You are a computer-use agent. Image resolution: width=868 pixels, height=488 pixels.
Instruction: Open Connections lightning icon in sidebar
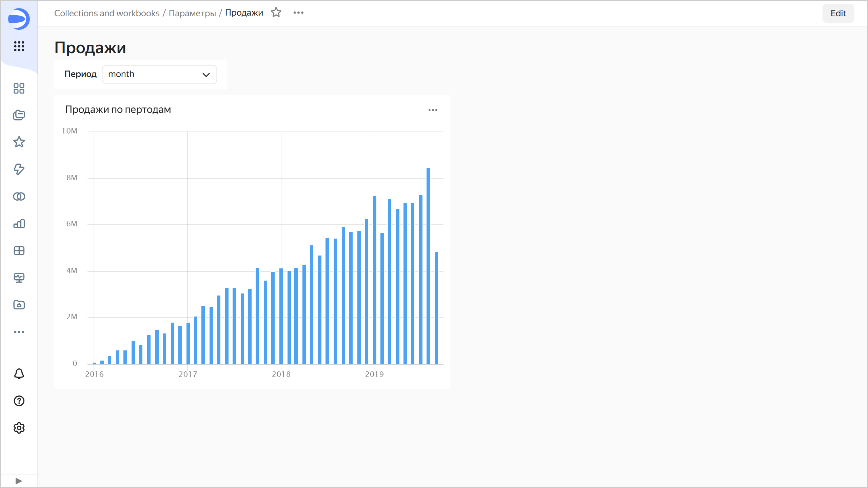pyautogui.click(x=19, y=169)
